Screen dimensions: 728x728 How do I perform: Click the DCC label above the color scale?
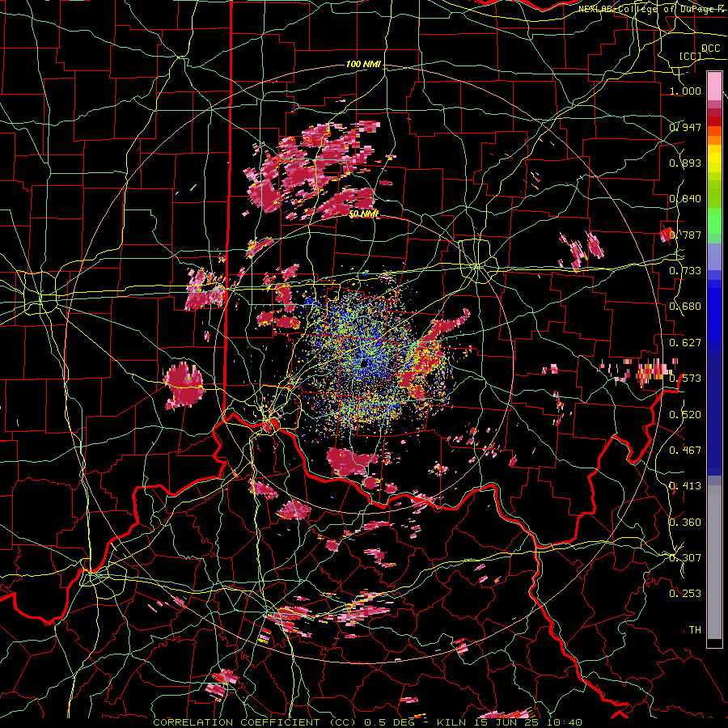[x=710, y=49]
